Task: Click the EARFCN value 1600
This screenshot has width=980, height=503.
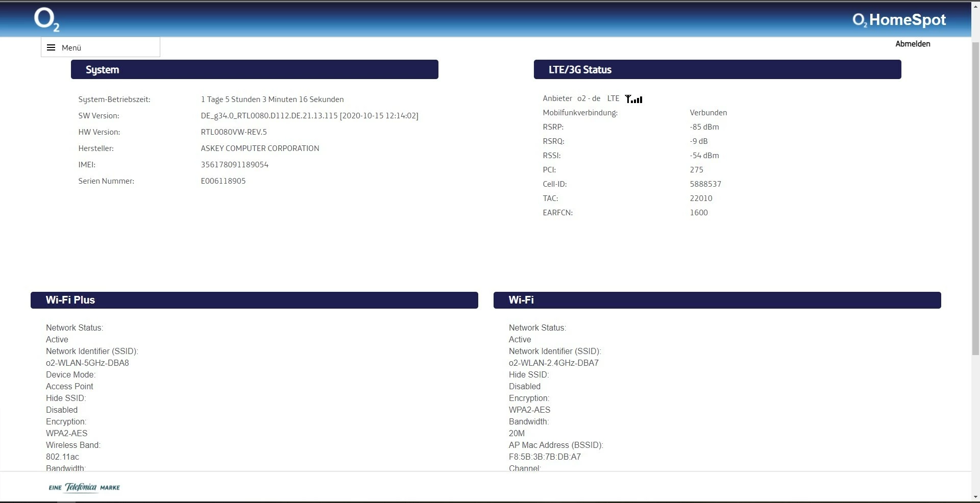Action: pyautogui.click(x=699, y=213)
